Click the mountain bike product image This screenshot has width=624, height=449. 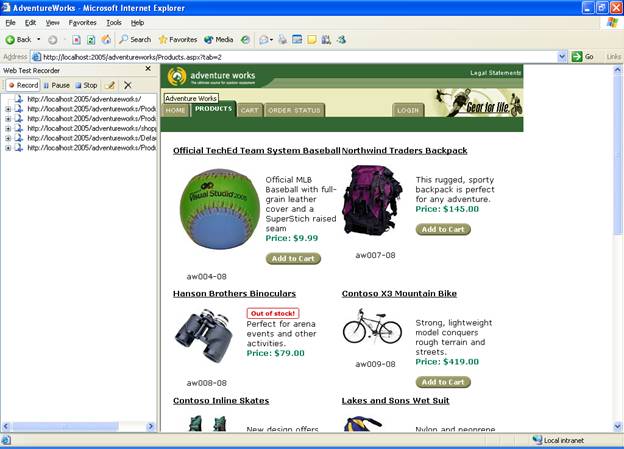[372, 326]
